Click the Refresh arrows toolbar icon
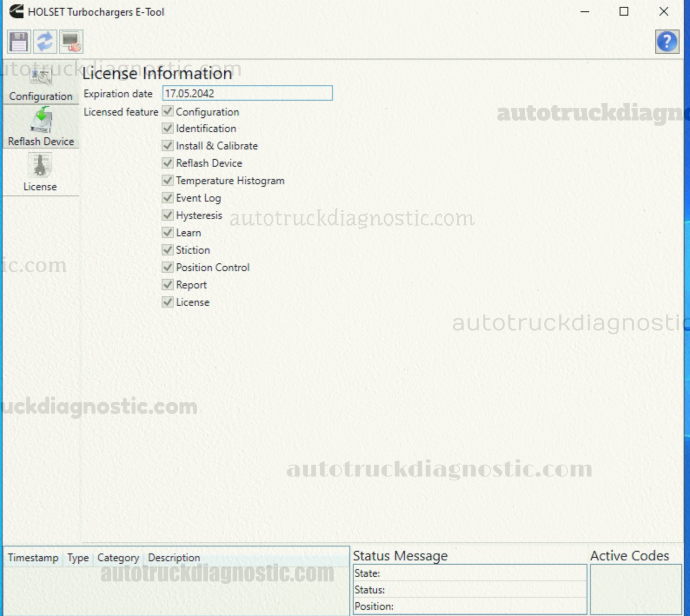 [45, 42]
